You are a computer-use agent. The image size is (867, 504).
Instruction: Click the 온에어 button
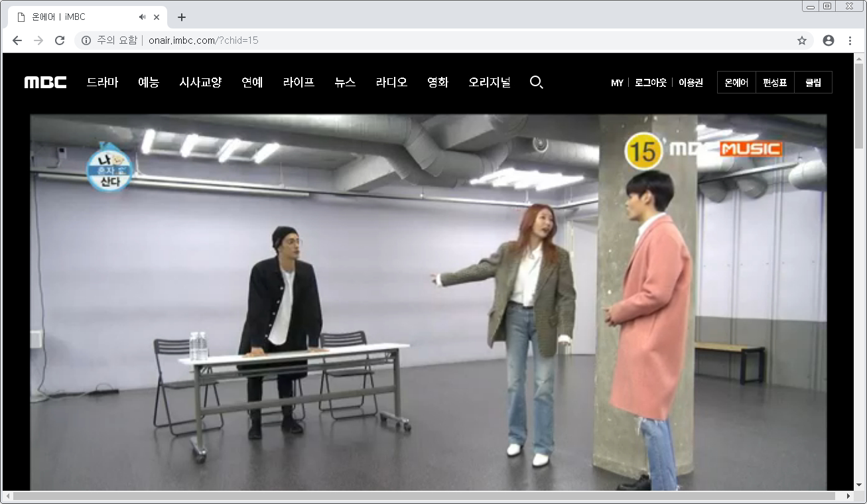click(736, 83)
